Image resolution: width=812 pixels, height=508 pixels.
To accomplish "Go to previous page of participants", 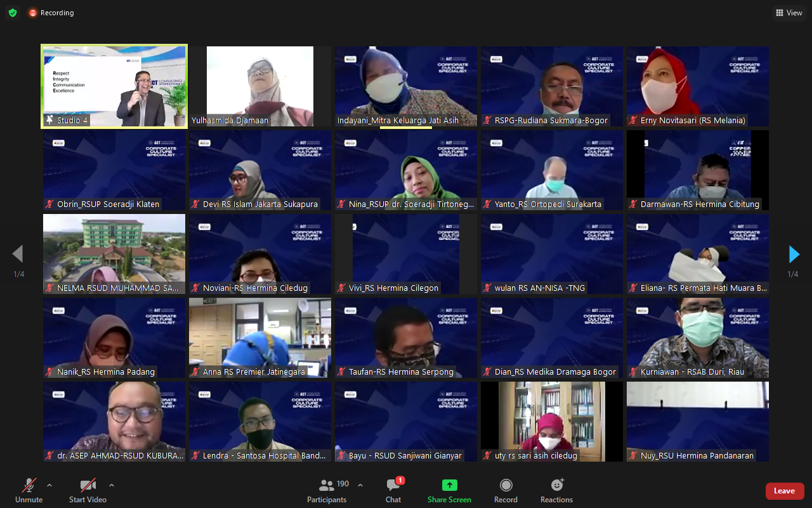I will pyautogui.click(x=18, y=254).
